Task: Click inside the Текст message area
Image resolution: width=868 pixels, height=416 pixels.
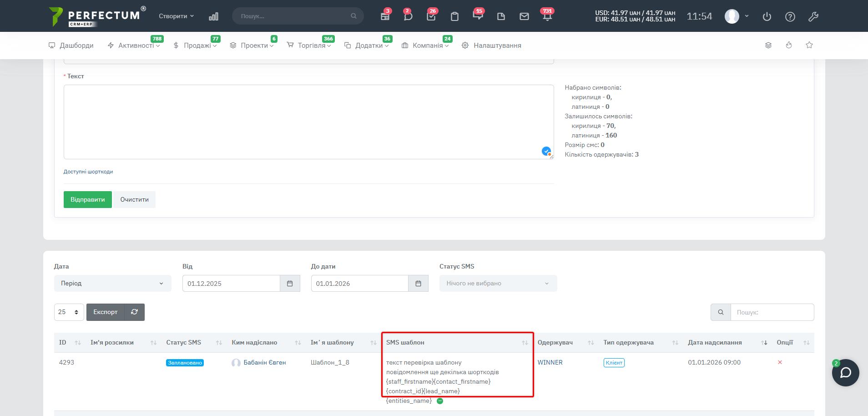Action: tap(308, 122)
